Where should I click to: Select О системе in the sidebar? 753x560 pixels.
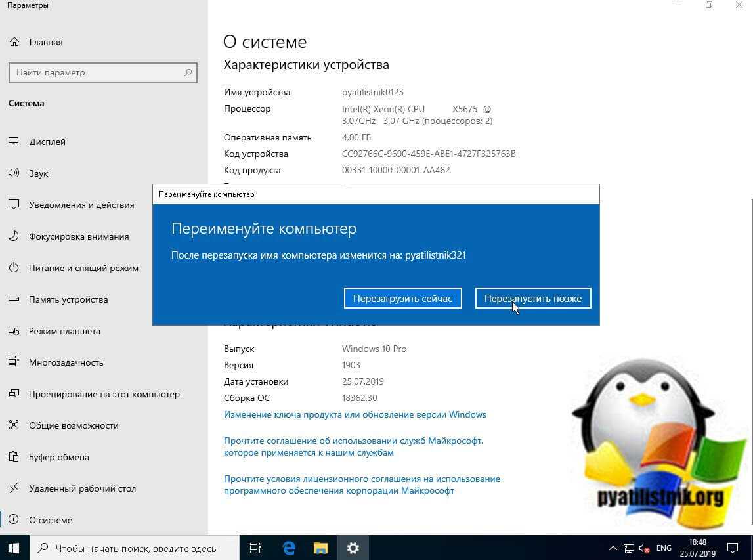51,520
